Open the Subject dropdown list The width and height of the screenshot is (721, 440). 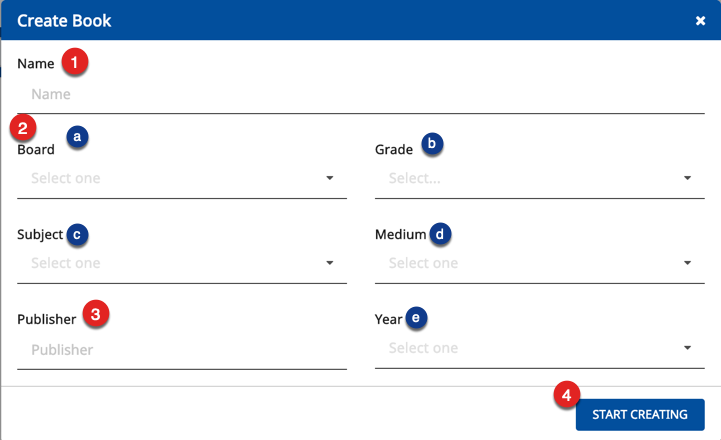pyautogui.click(x=181, y=263)
